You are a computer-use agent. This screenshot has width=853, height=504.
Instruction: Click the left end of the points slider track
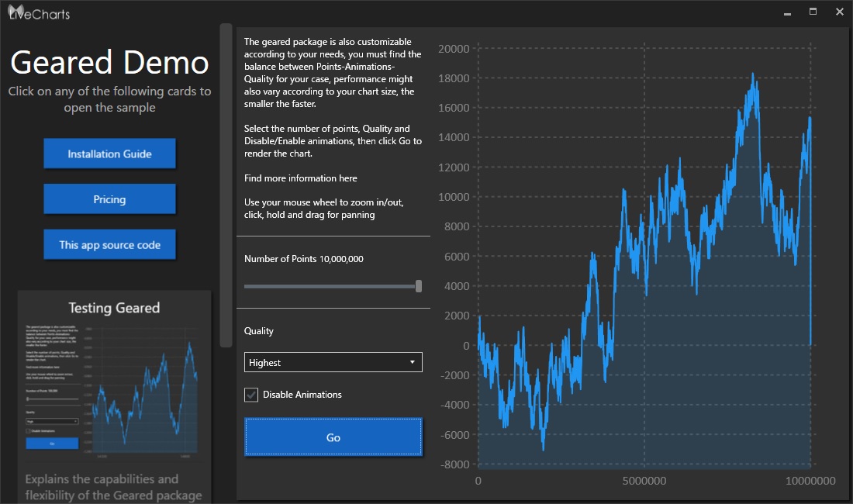[x=247, y=286]
